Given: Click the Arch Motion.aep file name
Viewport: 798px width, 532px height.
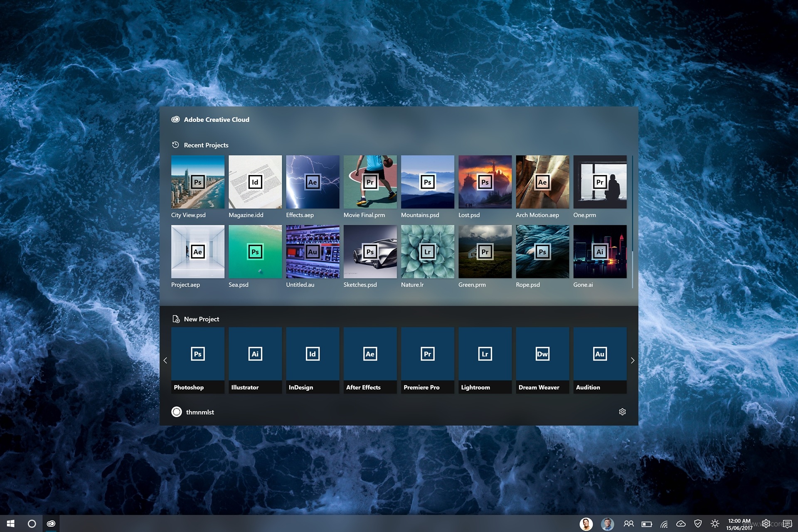Looking at the screenshot, I should (x=537, y=215).
